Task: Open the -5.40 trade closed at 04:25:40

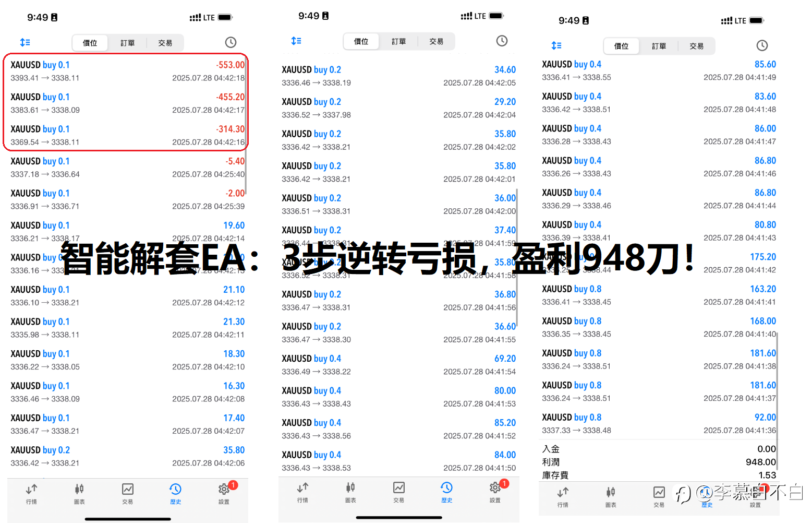Action: click(x=127, y=168)
